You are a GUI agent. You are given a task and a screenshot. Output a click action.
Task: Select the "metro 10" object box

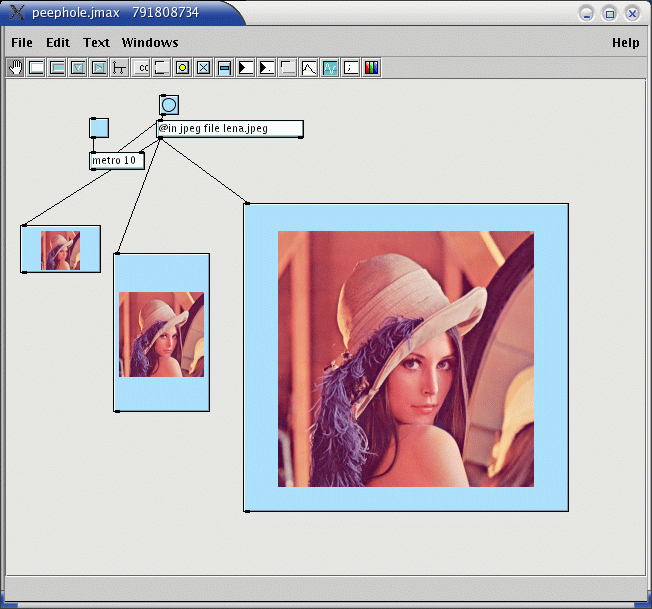point(117,160)
